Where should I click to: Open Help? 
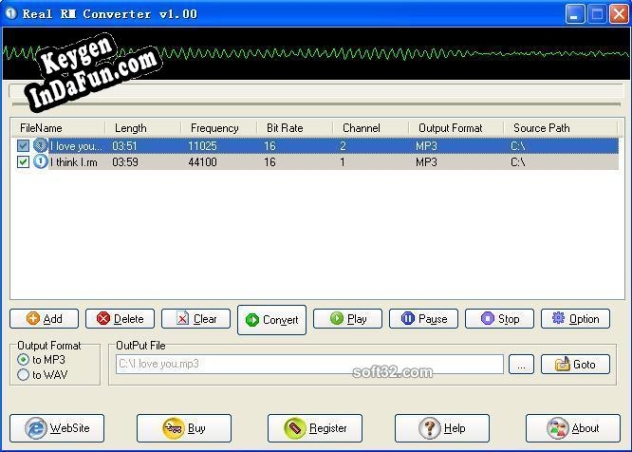[x=442, y=428]
